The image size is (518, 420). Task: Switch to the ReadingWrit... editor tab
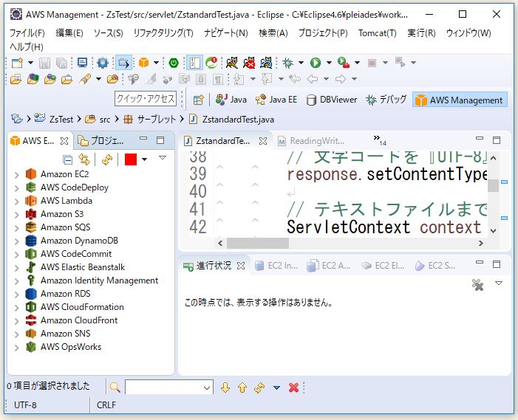[x=311, y=141]
